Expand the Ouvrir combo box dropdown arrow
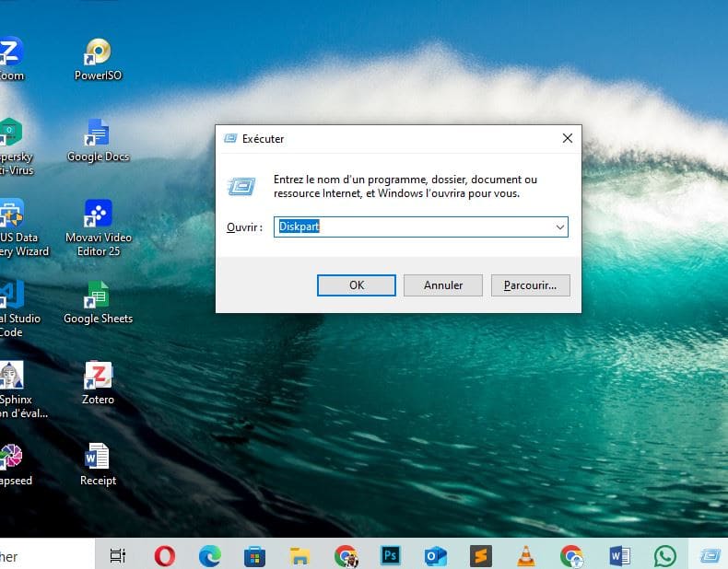Screen dimensions: 728x569 [x=560, y=227]
